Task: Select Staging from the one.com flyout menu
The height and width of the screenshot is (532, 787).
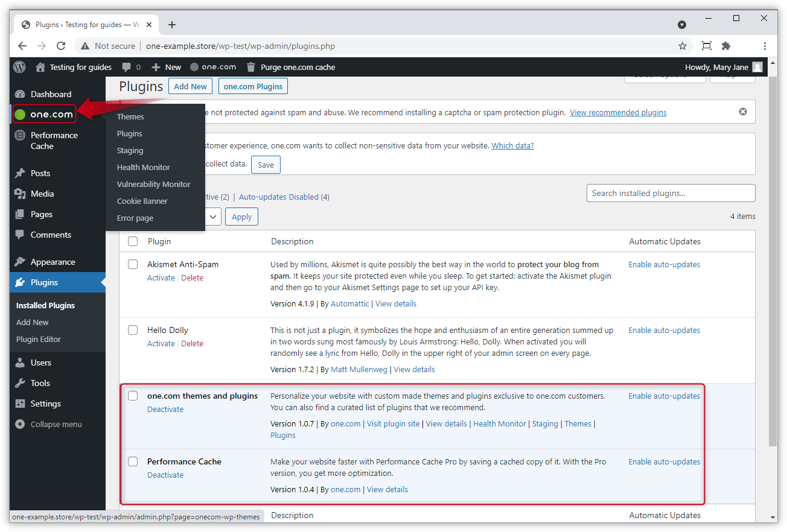Action: 130,150
